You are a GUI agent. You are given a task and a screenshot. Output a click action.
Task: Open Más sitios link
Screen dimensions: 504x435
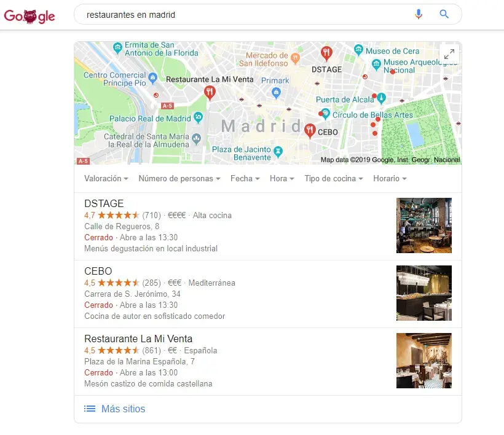(123, 409)
